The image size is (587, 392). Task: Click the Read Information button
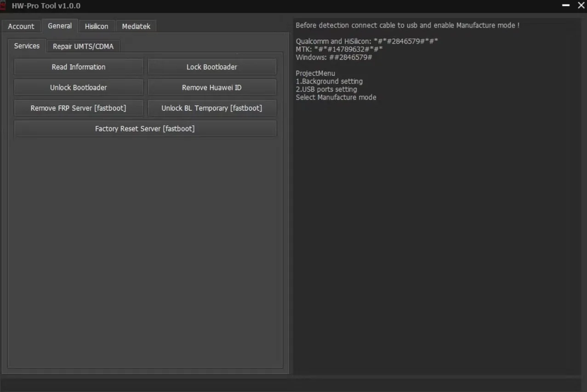(79, 67)
